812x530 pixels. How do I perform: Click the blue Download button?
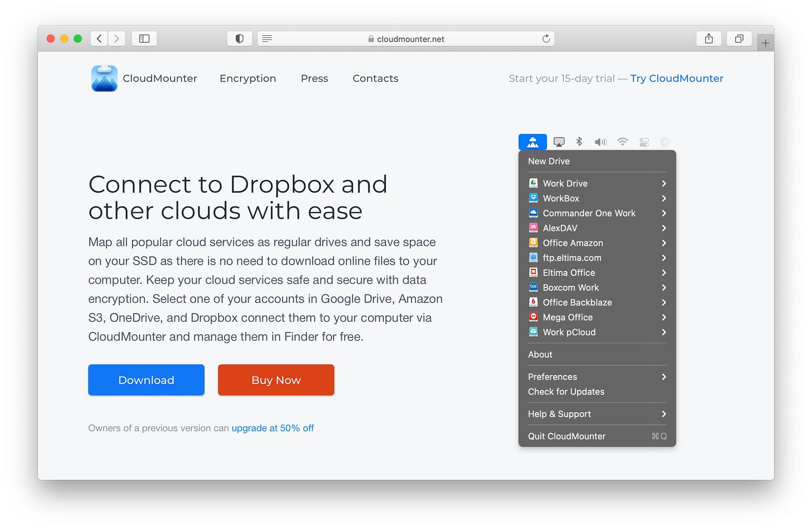(x=146, y=380)
